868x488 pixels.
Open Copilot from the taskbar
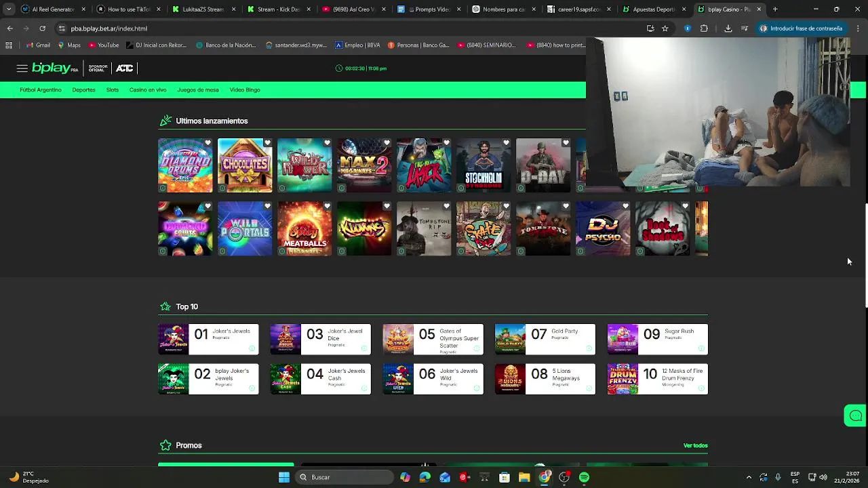[405, 477]
